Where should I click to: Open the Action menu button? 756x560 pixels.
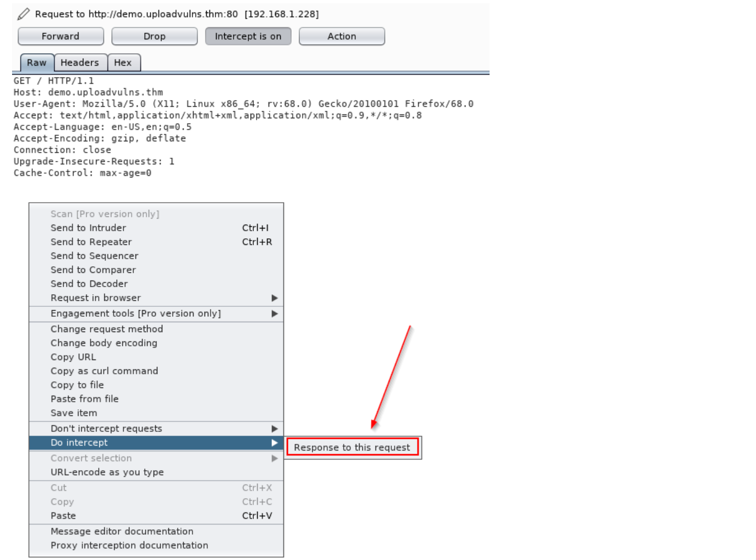click(342, 36)
